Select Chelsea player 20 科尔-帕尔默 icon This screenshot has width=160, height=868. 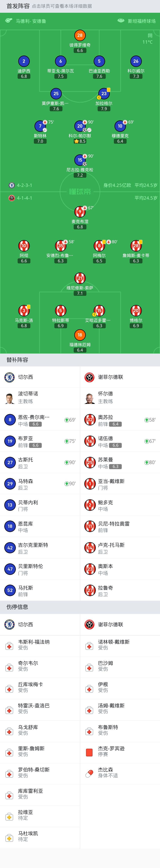80,126
